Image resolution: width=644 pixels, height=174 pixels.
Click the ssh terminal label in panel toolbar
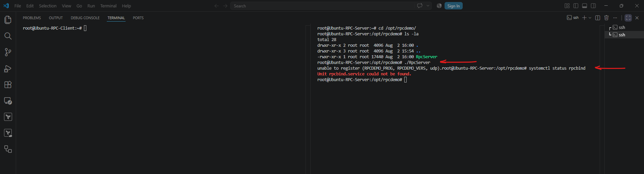click(x=573, y=18)
